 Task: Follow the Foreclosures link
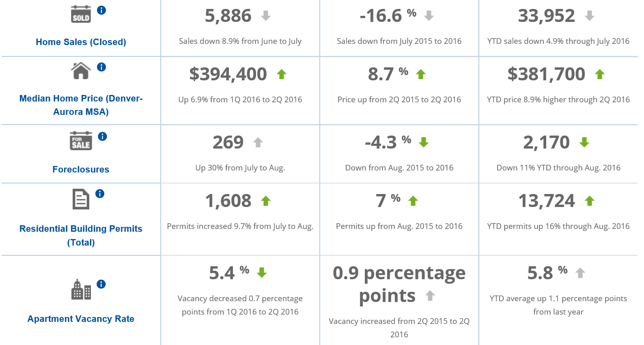(81, 170)
